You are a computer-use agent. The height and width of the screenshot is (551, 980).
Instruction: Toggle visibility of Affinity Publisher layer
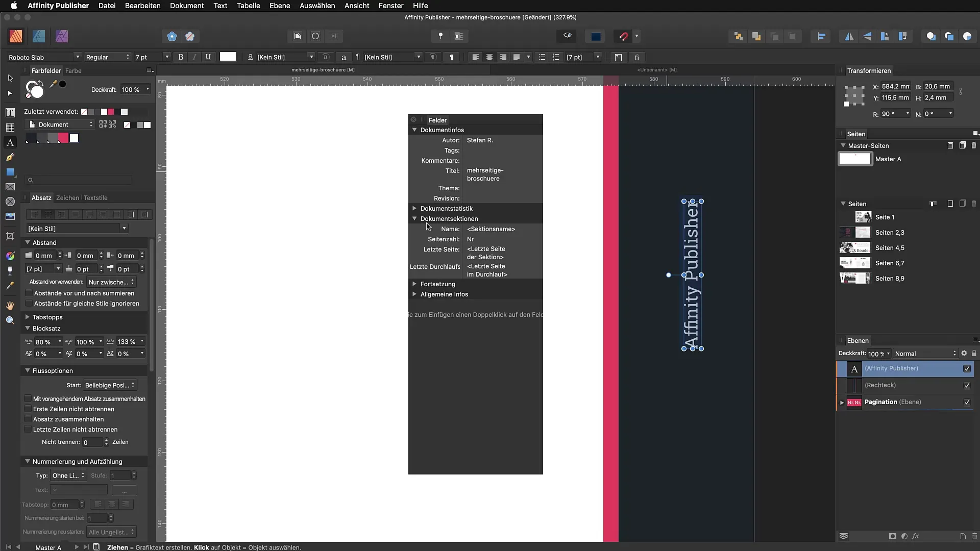point(967,368)
